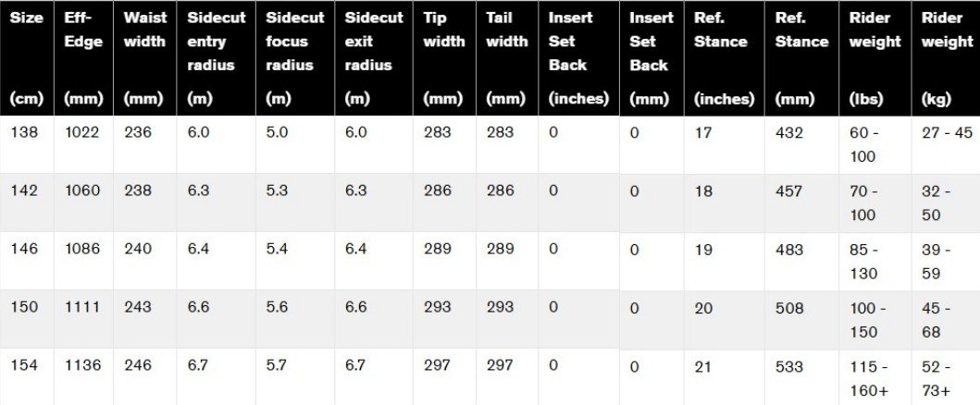Click the 154 size row cell

point(23,365)
